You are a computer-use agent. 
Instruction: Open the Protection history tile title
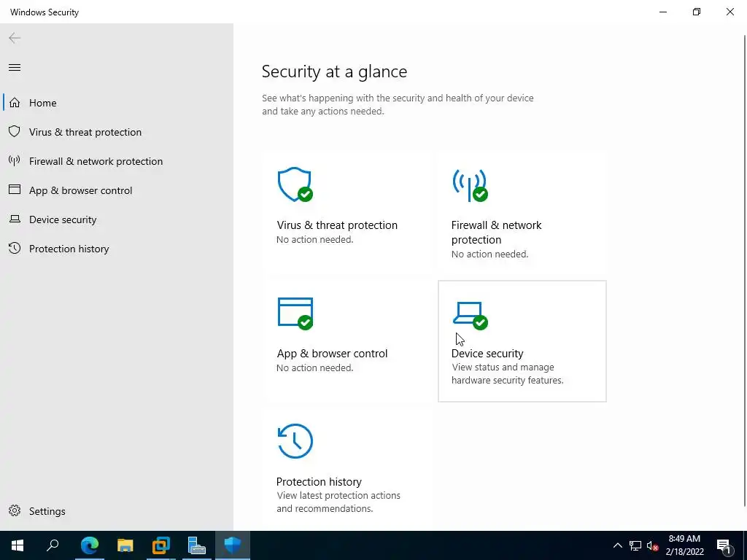tap(319, 481)
